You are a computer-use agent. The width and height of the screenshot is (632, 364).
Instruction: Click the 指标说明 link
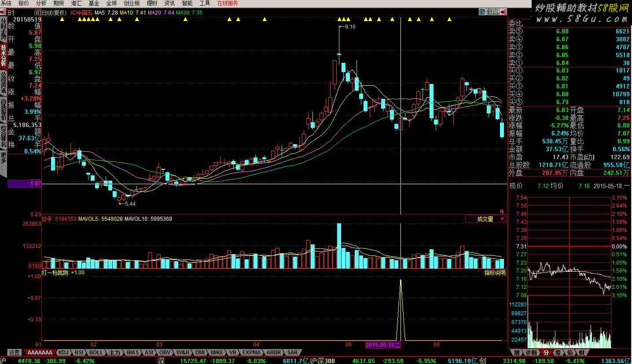point(495,273)
